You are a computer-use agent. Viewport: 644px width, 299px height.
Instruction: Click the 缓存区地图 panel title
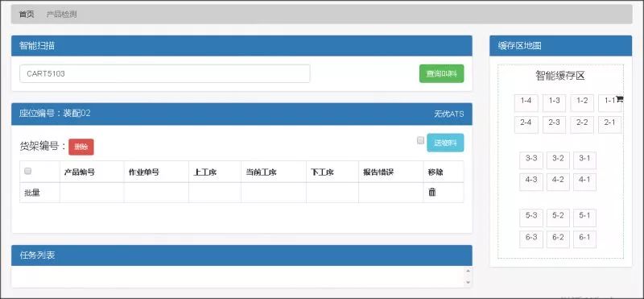(519, 46)
